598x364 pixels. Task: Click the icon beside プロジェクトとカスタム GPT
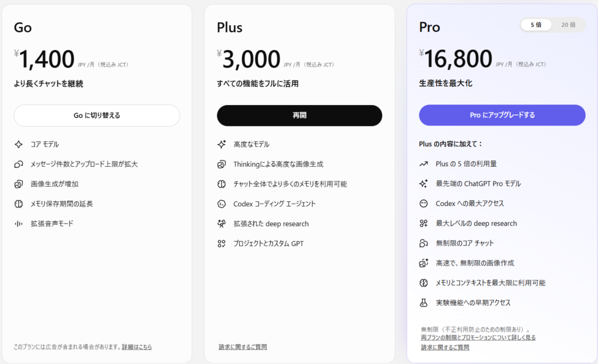pos(221,244)
